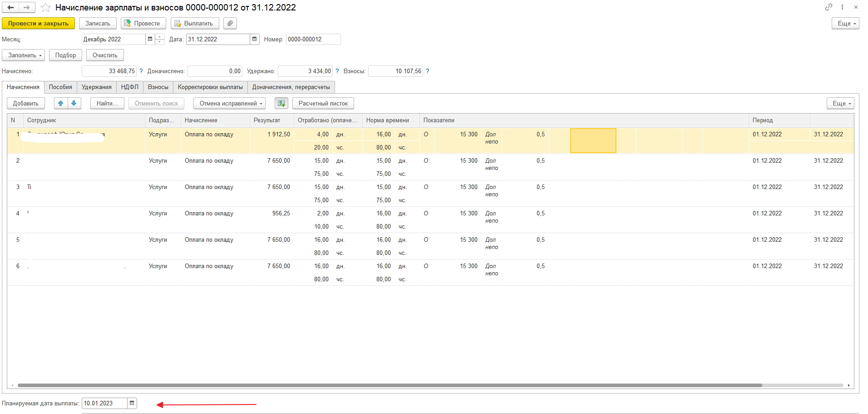Click the green table details icon
This screenshot has height=414, width=868.
[281, 103]
